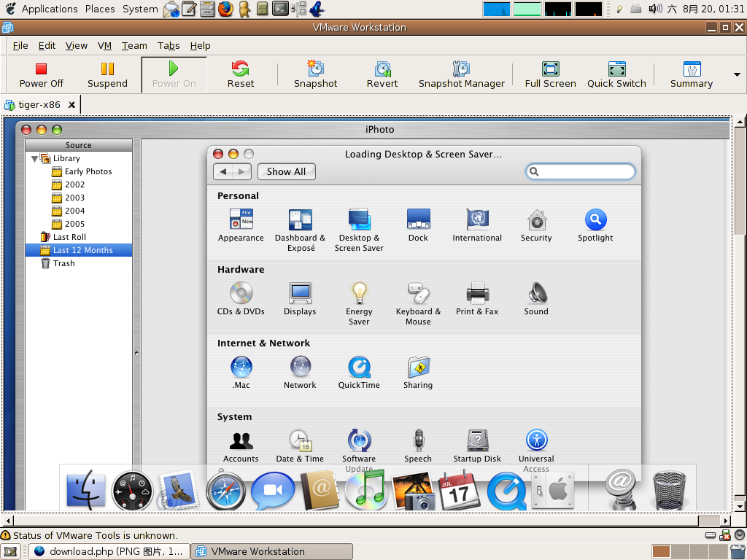The image size is (747, 560).
Task: Suspend the virtual machine
Action: 108,75
